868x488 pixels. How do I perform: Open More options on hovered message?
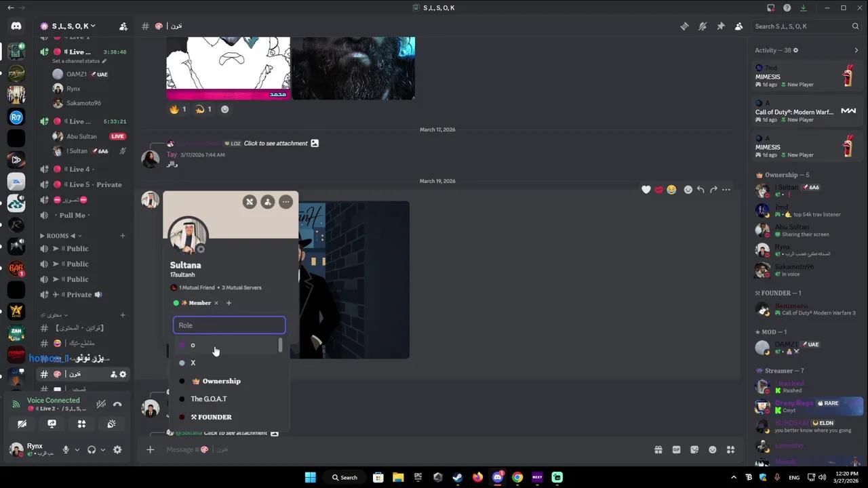click(726, 190)
